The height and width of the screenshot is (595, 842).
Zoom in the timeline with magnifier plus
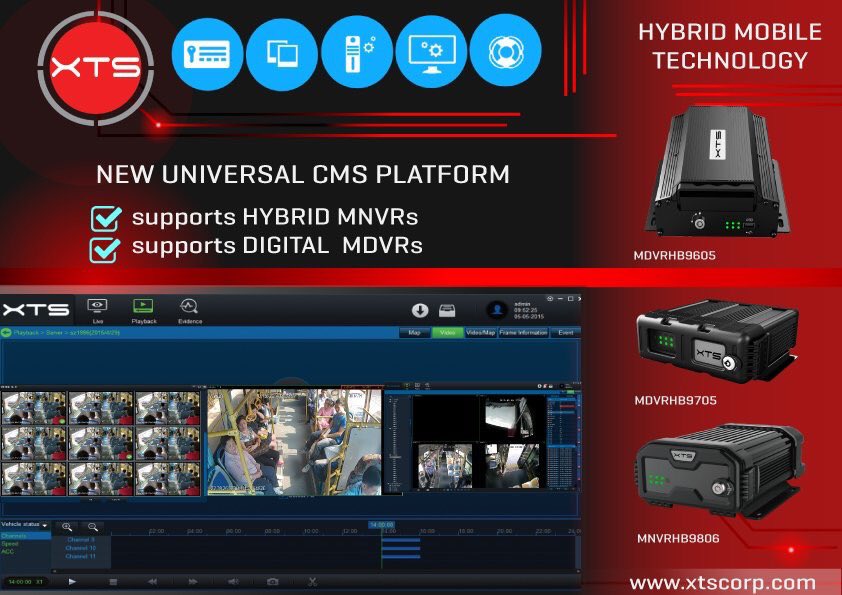67,527
